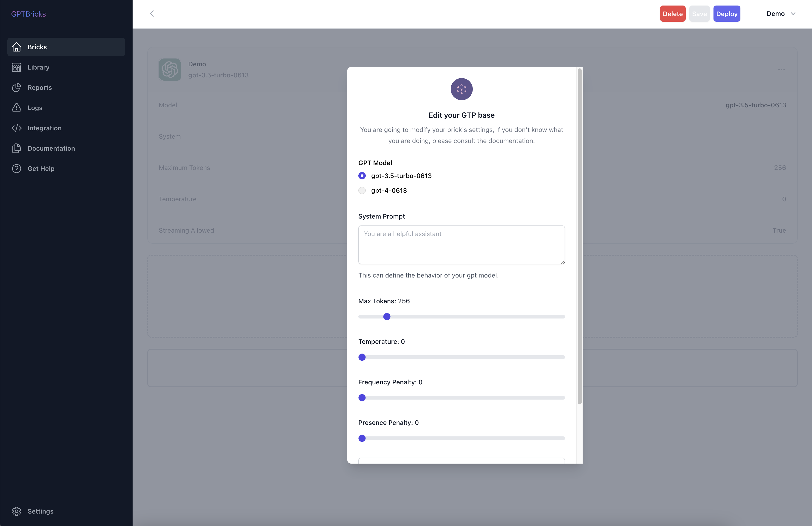Click the Reports pie chart icon
Image resolution: width=812 pixels, height=526 pixels.
point(16,87)
